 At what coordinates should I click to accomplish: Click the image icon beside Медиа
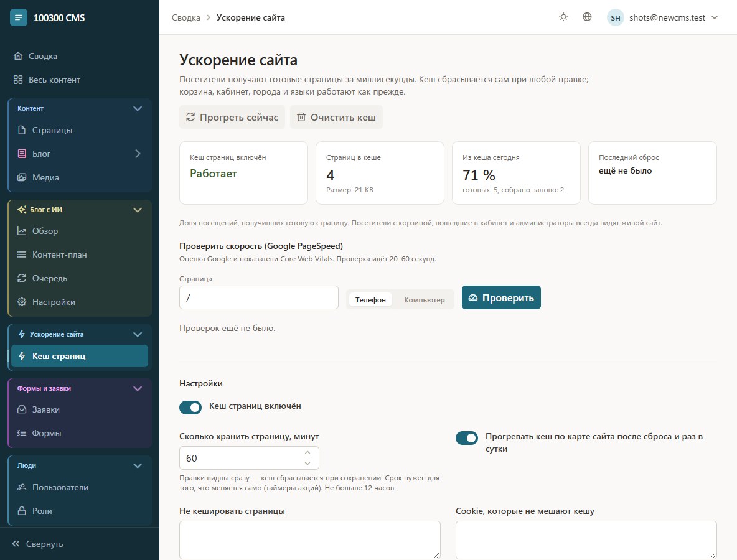[x=22, y=177]
